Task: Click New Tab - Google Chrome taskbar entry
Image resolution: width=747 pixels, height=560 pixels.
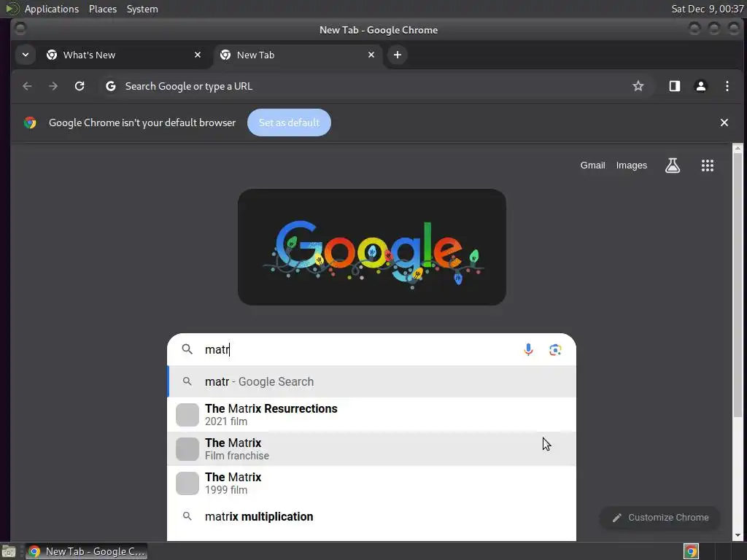Action: (x=86, y=551)
